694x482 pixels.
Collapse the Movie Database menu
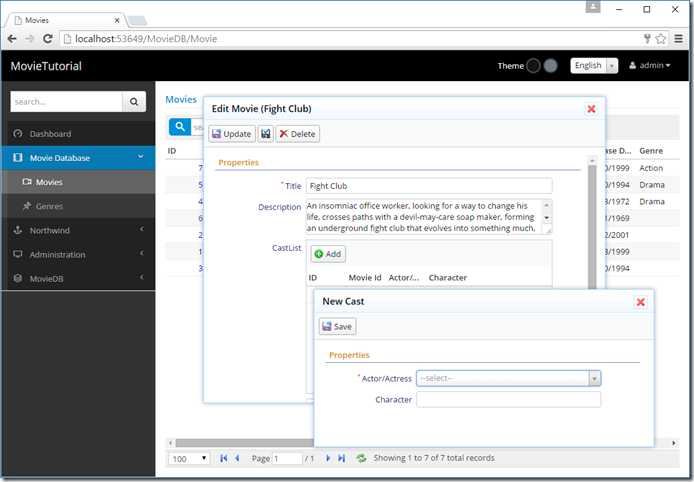(x=78, y=158)
